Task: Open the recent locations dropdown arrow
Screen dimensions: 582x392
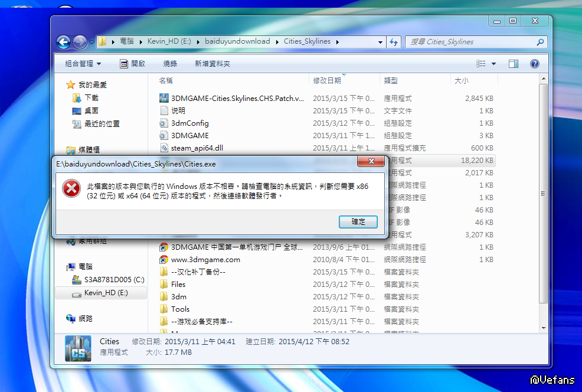Action: pos(91,43)
